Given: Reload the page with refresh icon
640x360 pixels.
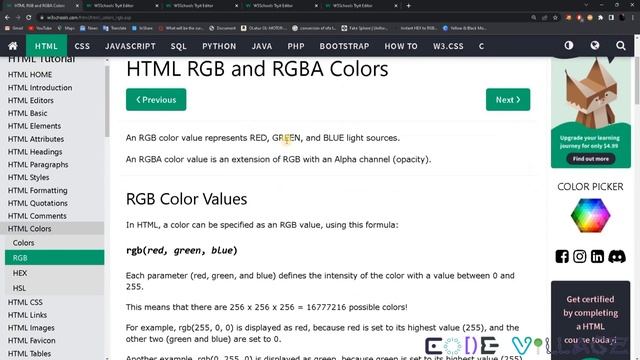Looking at the screenshot, I should click(x=29, y=18).
